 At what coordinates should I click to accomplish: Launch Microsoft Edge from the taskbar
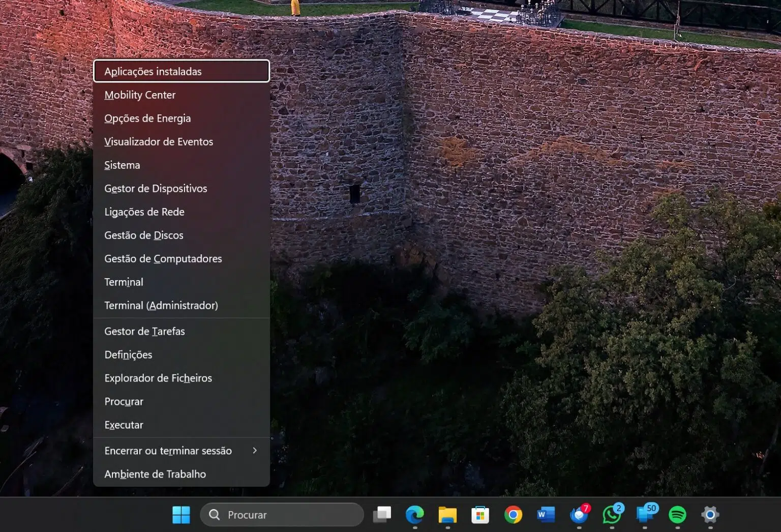pyautogui.click(x=414, y=515)
